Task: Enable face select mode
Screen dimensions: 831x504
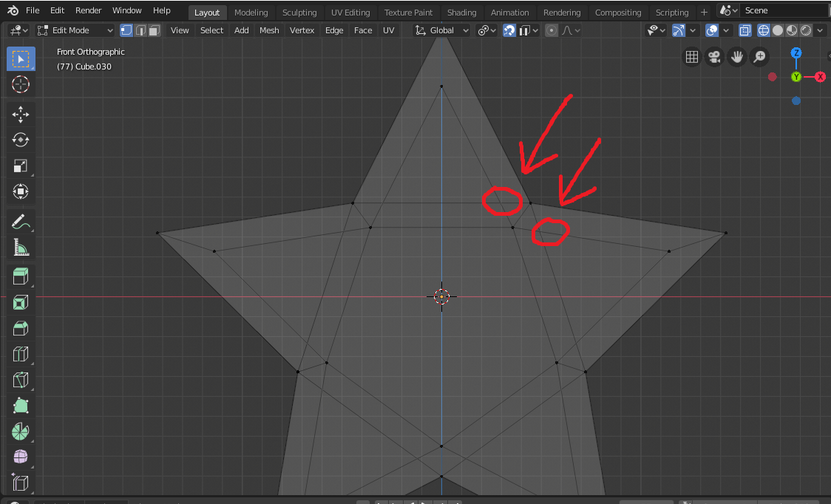Action: pyautogui.click(x=155, y=30)
